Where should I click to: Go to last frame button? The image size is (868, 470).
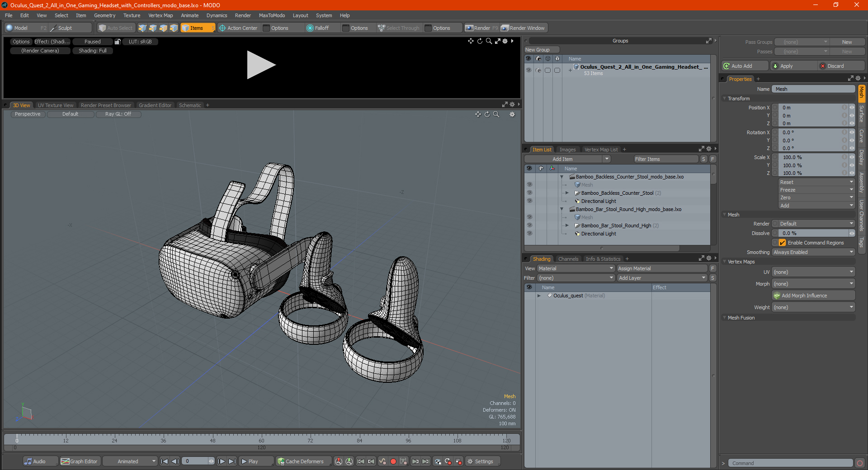(x=232, y=461)
